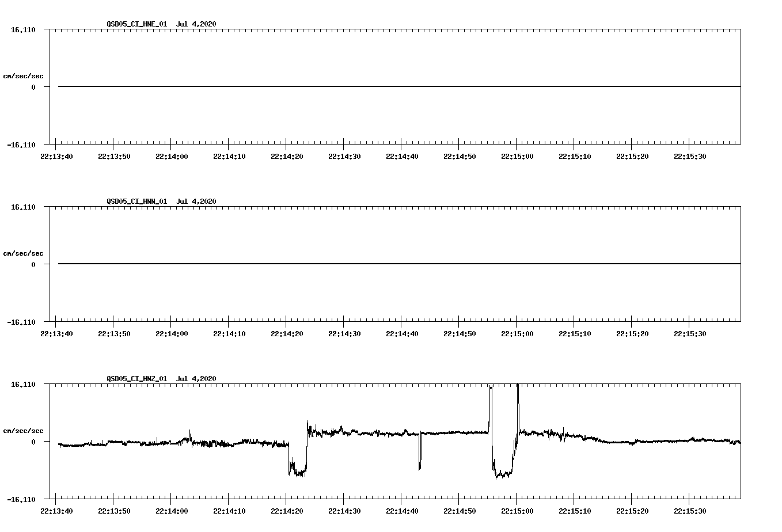Screen dimensions: 782x532
Task: Click the 22:14:00 time label under HNE plot
Action: [x=172, y=156]
